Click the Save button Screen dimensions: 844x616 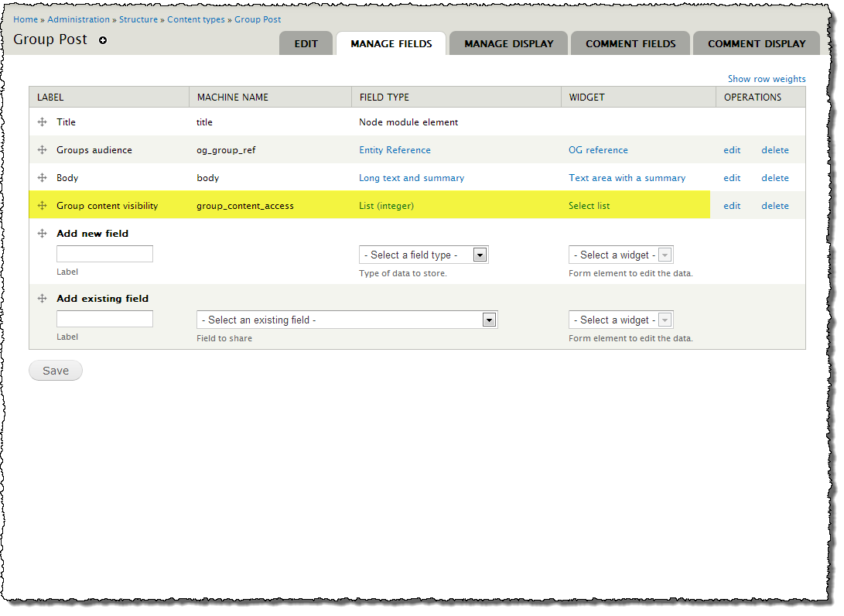coord(55,370)
